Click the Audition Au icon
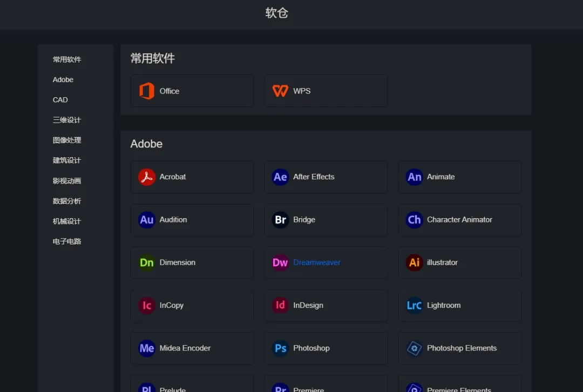Image resolution: width=583 pixels, height=392 pixels. point(146,220)
